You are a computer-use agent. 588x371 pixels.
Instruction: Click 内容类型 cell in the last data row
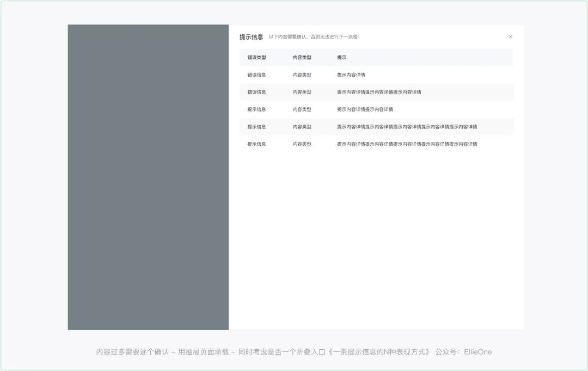point(302,144)
